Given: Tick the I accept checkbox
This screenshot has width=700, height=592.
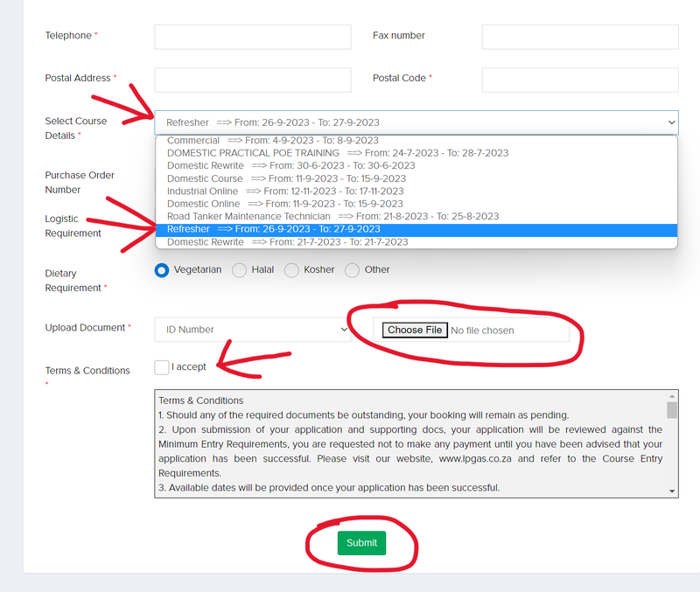Looking at the screenshot, I should pos(162,367).
